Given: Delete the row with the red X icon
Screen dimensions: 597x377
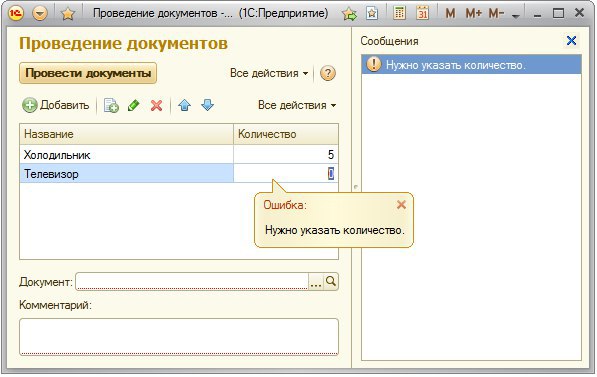Looking at the screenshot, I should (156, 105).
